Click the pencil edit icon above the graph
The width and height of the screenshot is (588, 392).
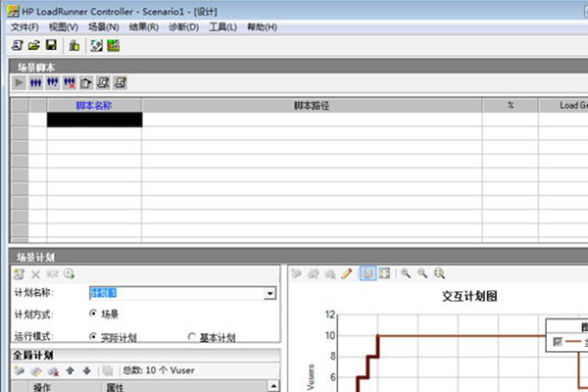[x=347, y=273]
